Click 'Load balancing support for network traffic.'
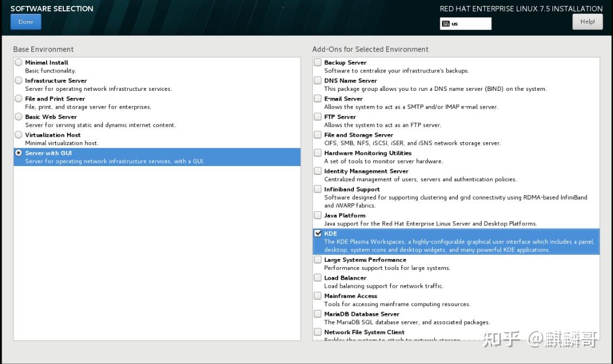Viewport: 613px width, 364px height. pos(384,286)
